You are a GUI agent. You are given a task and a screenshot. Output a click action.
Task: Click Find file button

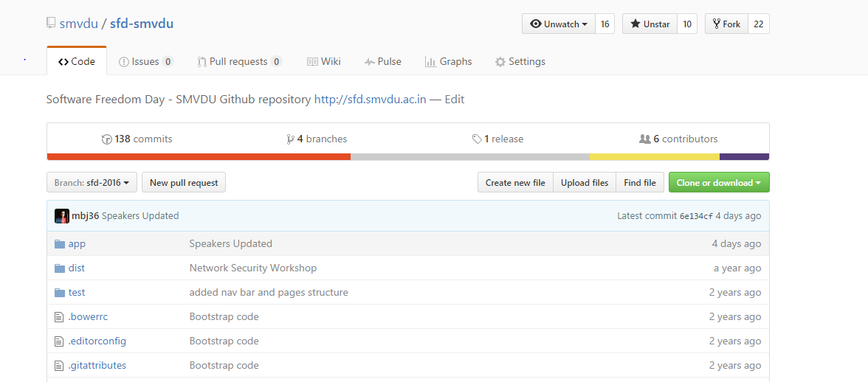(640, 182)
